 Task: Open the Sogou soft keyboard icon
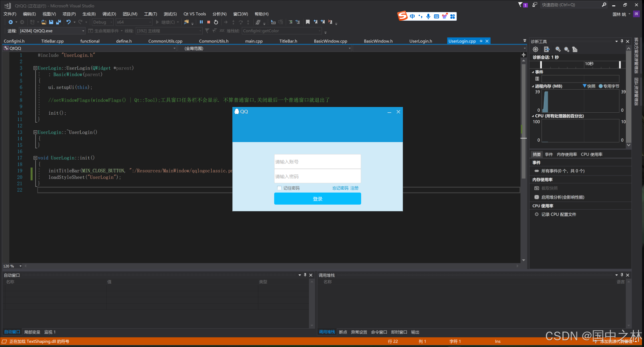pos(436,16)
